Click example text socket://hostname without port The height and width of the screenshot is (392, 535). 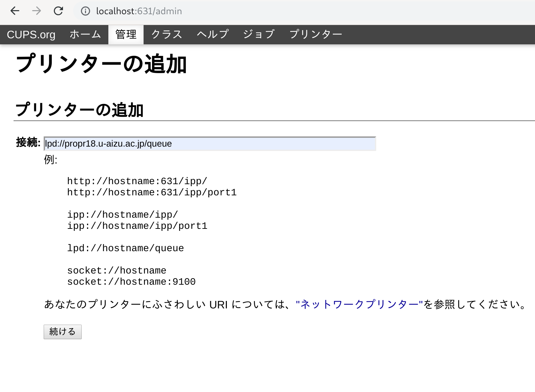tap(117, 271)
